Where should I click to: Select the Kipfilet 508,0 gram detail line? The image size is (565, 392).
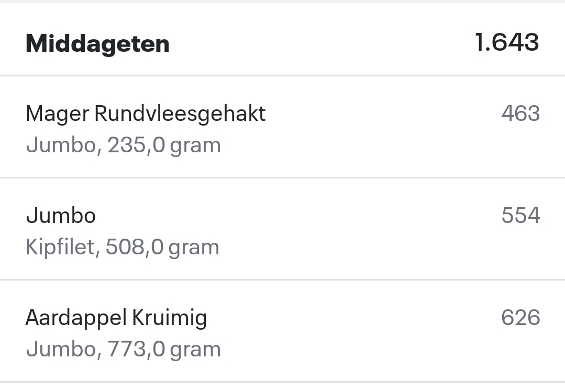123,247
